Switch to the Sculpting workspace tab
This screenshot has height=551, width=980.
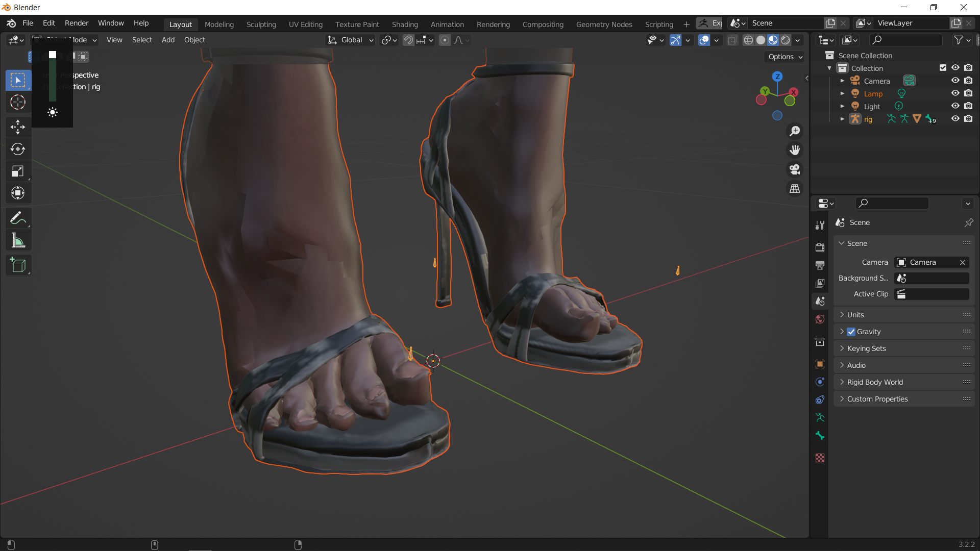pos(261,24)
